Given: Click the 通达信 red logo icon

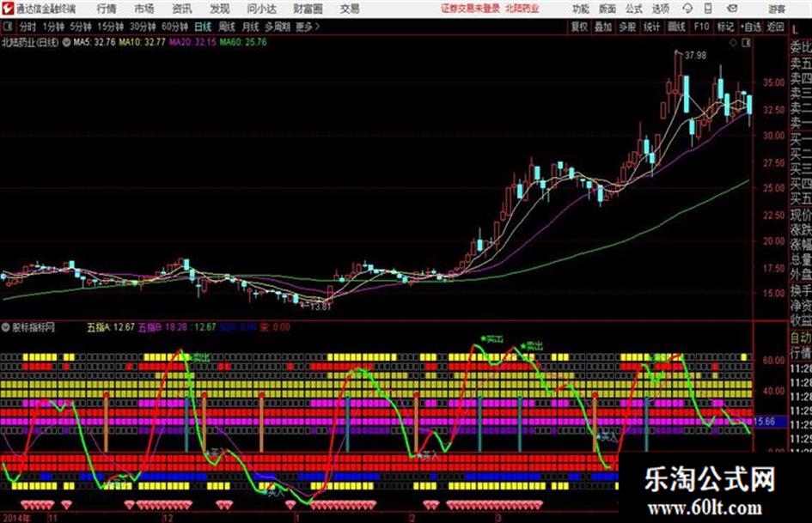Looking at the screenshot, I should pyautogui.click(x=7, y=9).
